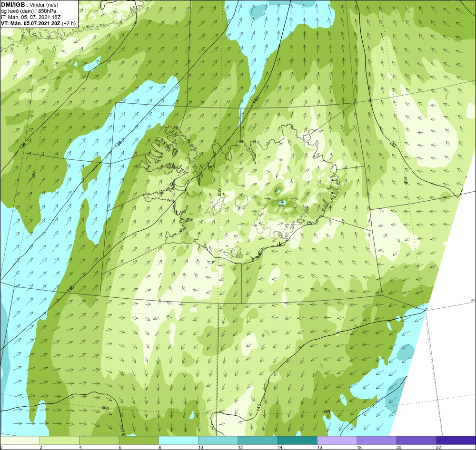Image resolution: width=476 pixels, height=450 pixels.
Task: Click the light cyan 8–10 m/s legend swatch
Action: click(178, 440)
